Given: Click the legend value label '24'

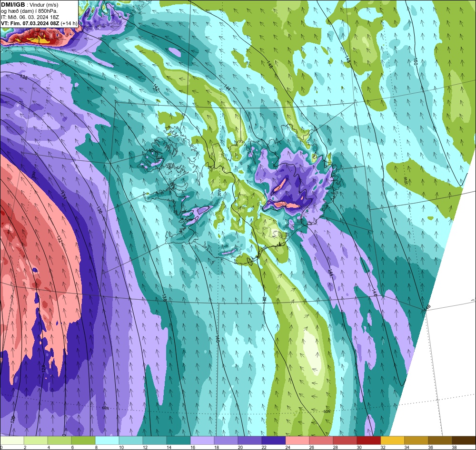Looking at the screenshot, I should click(x=288, y=447).
